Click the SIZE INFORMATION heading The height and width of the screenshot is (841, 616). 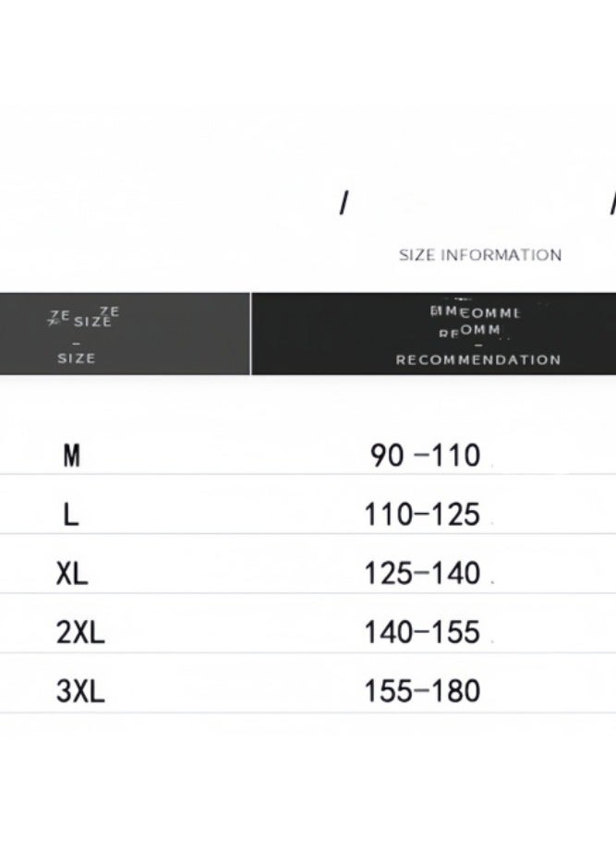pos(480,255)
